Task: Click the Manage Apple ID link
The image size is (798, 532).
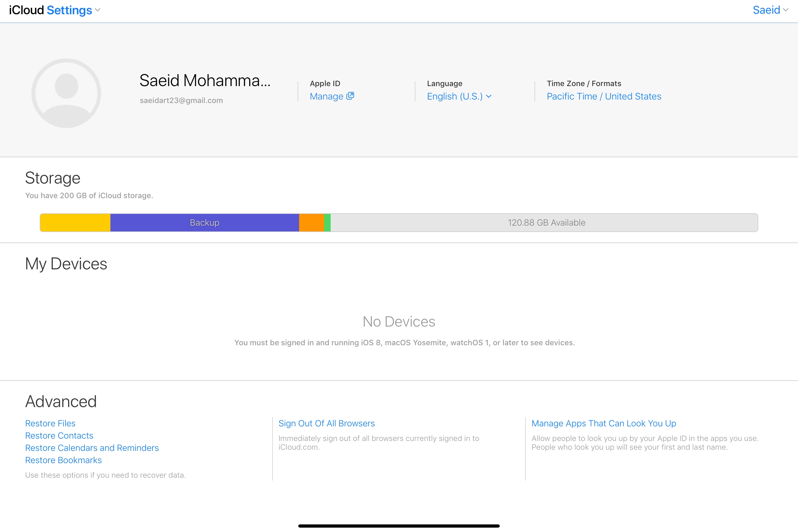Action: coord(326,96)
